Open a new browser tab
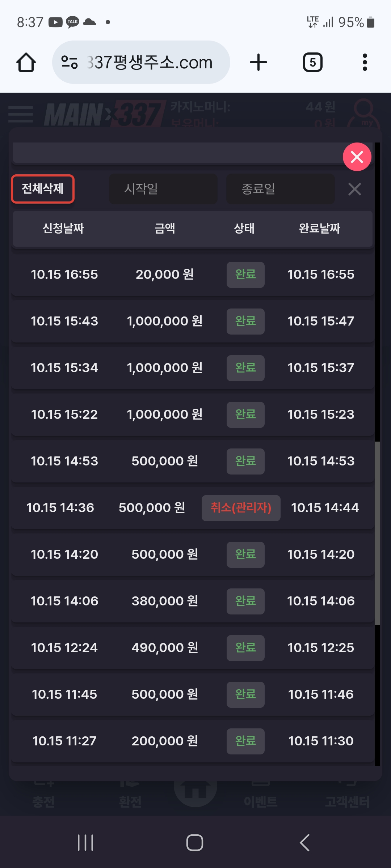391x868 pixels. 258,63
